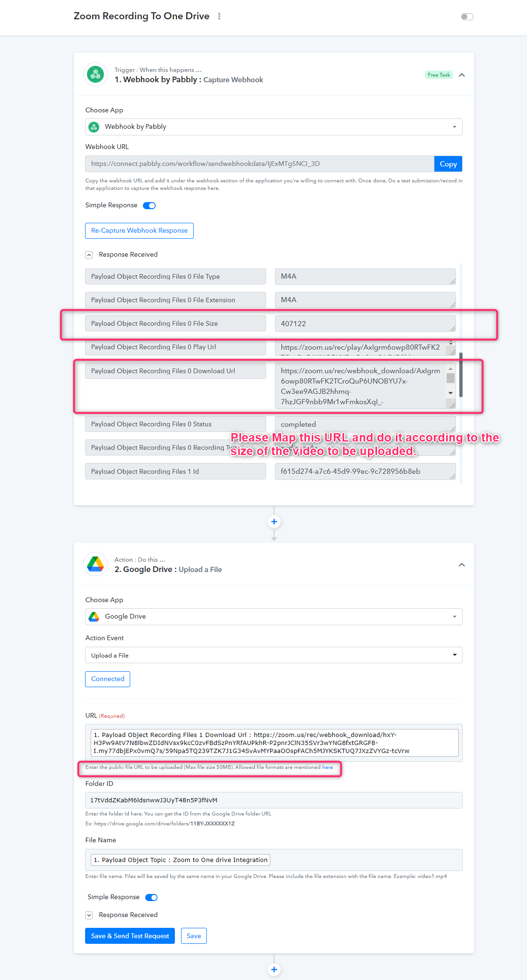Click label Payload Object Recording Files 0 Status
Image resolution: width=527 pixels, height=980 pixels.
coord(175,424)
